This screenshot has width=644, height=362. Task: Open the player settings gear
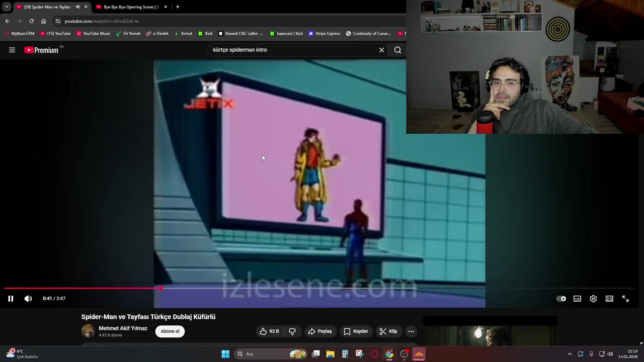click(593, 299)
